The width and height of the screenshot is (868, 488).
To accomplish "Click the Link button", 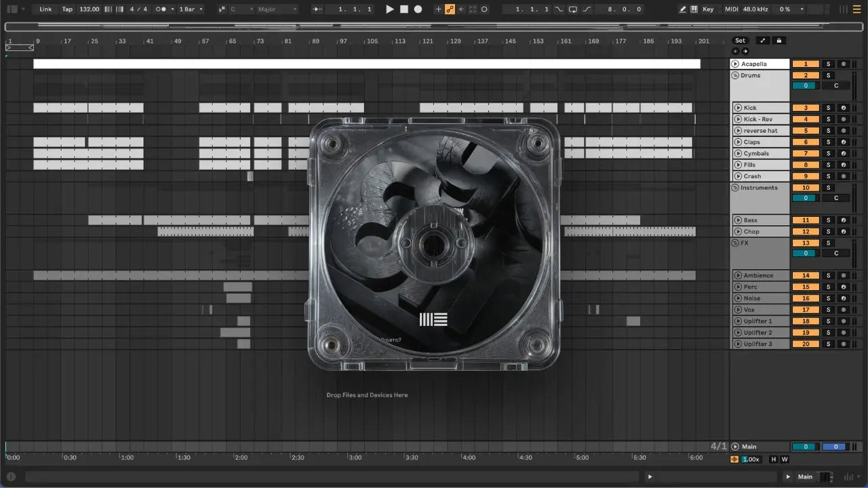I will pyautogui.click(x=45, y=9).
